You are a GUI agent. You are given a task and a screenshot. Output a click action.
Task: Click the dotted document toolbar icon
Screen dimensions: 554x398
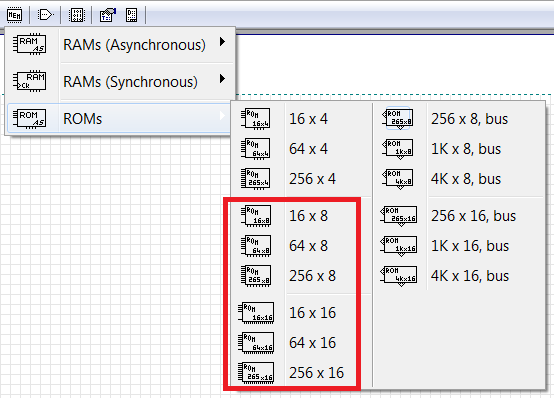point(131,15)
